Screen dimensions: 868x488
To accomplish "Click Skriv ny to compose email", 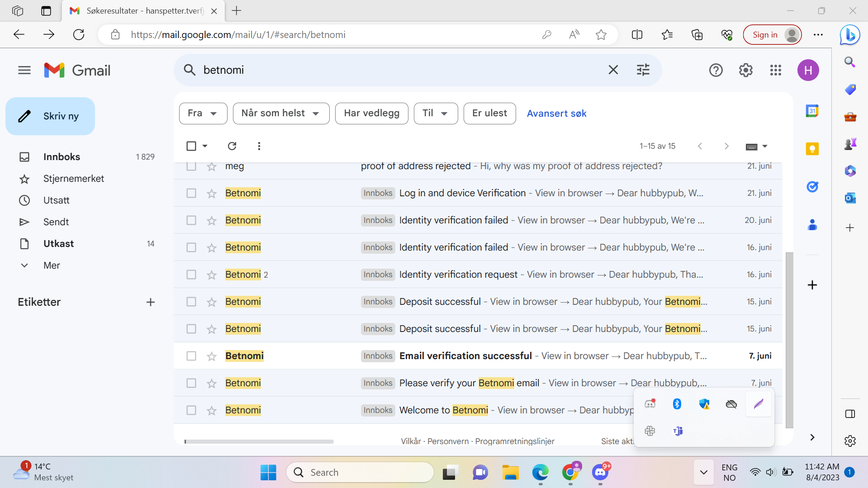I will (50, 116).
